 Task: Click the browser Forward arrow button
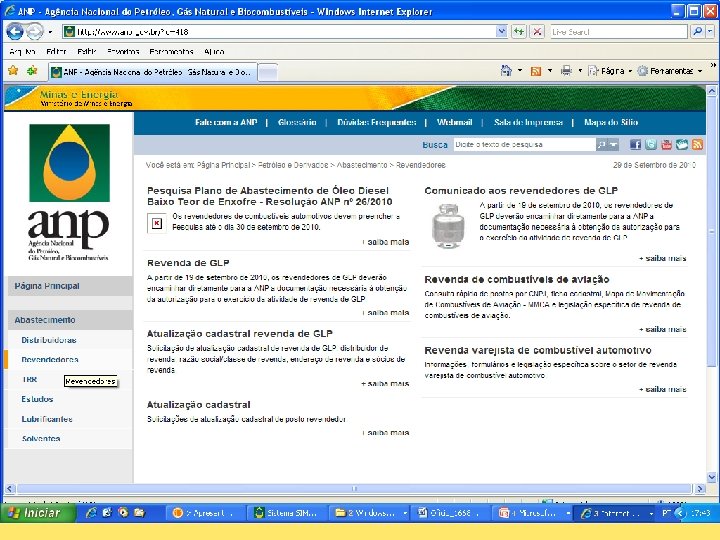point(34,32)
